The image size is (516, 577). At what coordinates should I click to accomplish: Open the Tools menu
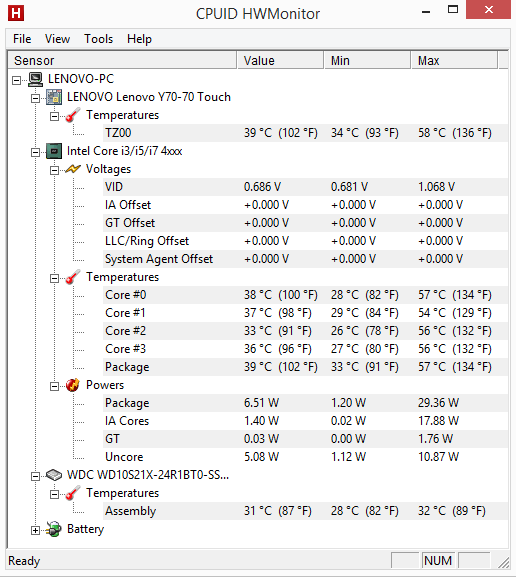click(98, 39)
